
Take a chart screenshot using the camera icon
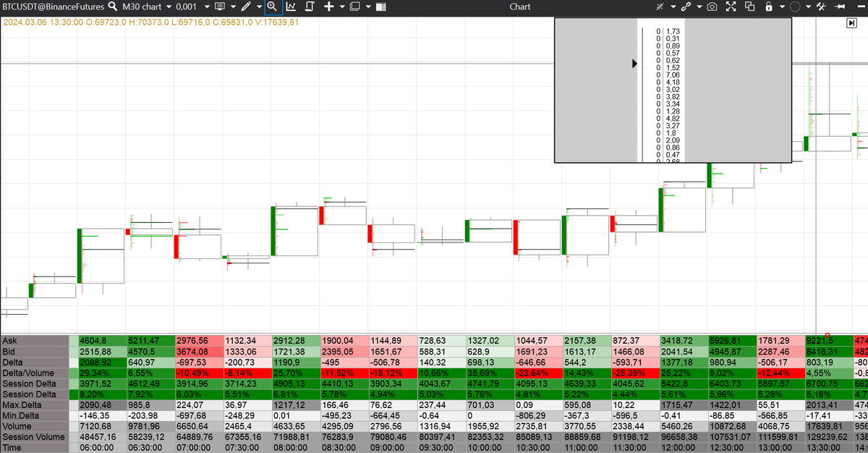tap(712, 7)
